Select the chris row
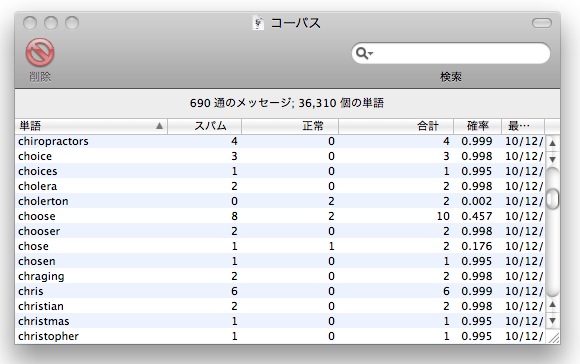Screen dimensions: 580x364 (x=280, y=291)
